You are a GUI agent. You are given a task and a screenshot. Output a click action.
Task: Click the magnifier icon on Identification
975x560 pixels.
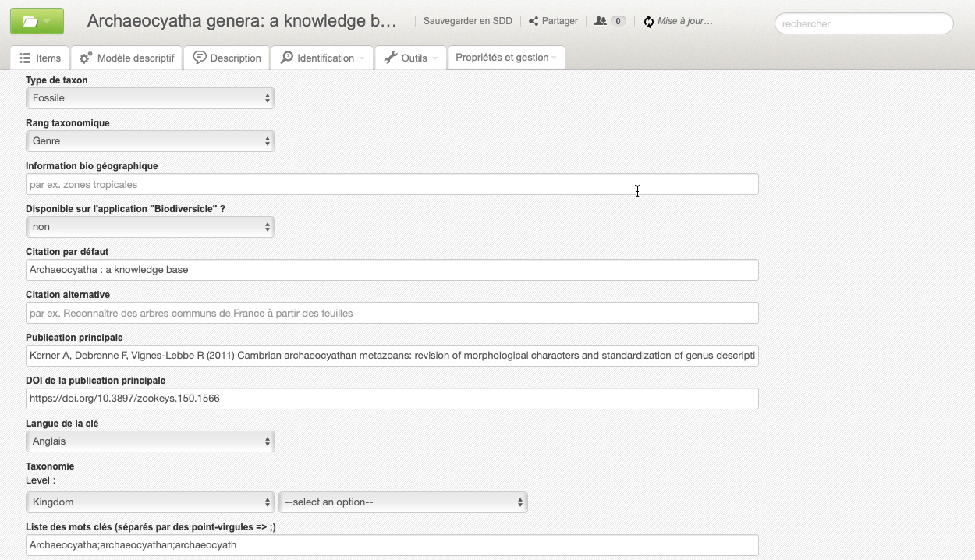coord(287,58)
